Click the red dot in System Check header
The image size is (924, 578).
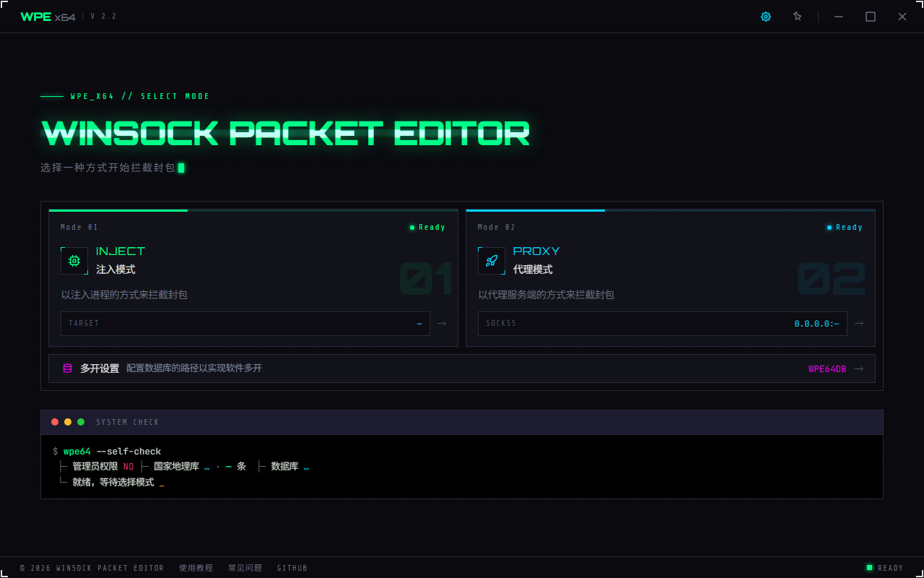point(55,422)
